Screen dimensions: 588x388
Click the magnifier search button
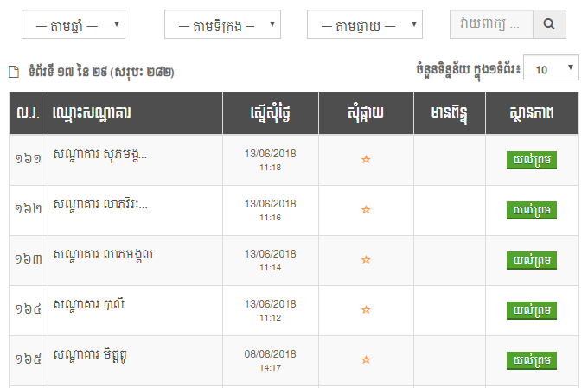tap(549, 24)
